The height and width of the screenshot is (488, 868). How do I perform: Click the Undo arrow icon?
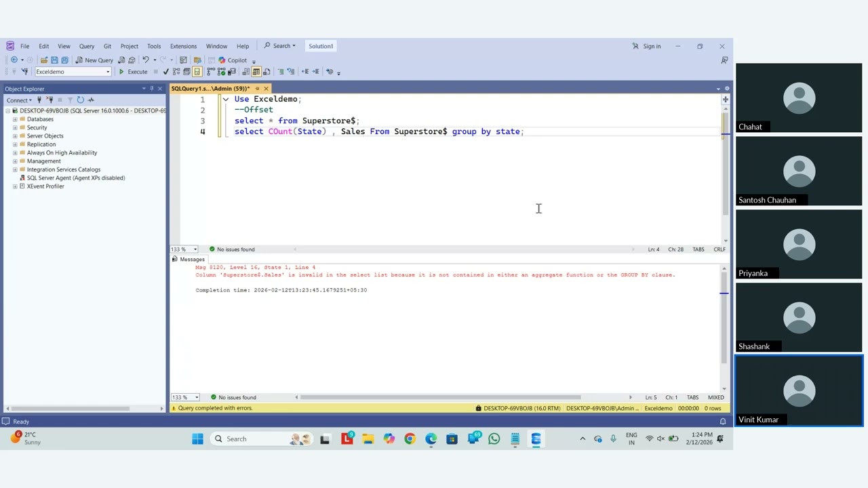[x=146, y=60]
